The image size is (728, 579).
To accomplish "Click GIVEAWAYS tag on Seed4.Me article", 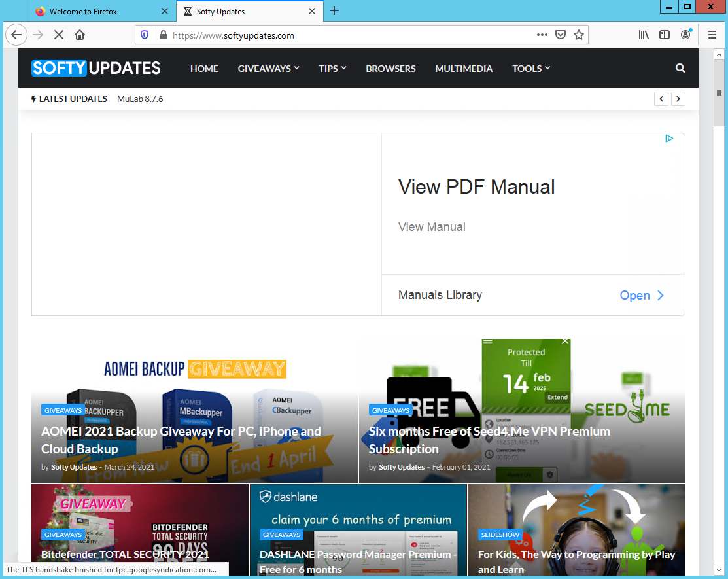I will point(390,410).
